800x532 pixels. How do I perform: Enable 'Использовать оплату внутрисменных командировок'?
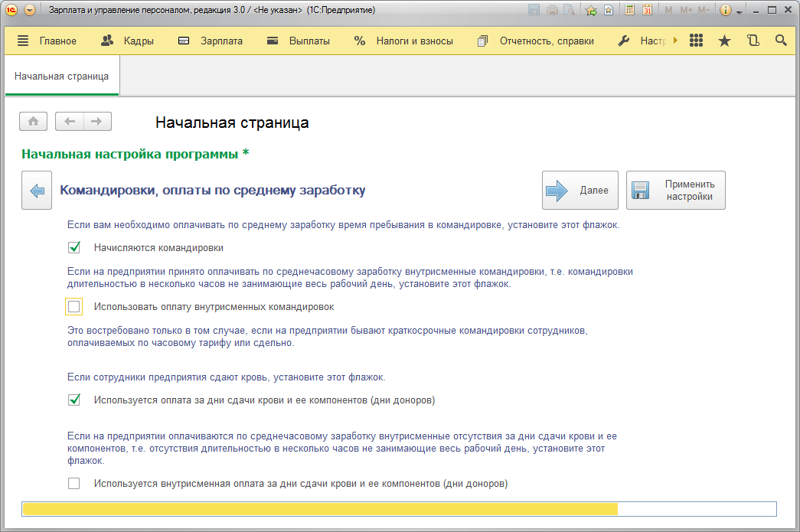(x=74, y=307)
